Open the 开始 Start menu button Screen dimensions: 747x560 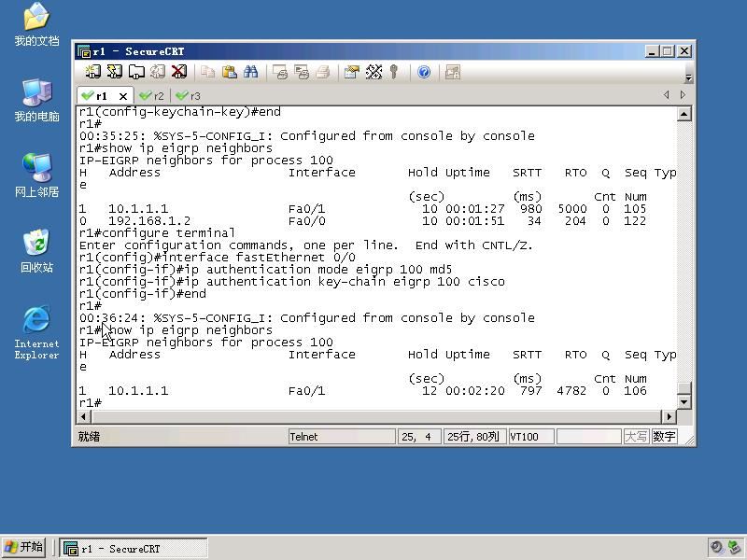[x=24, y=547]
